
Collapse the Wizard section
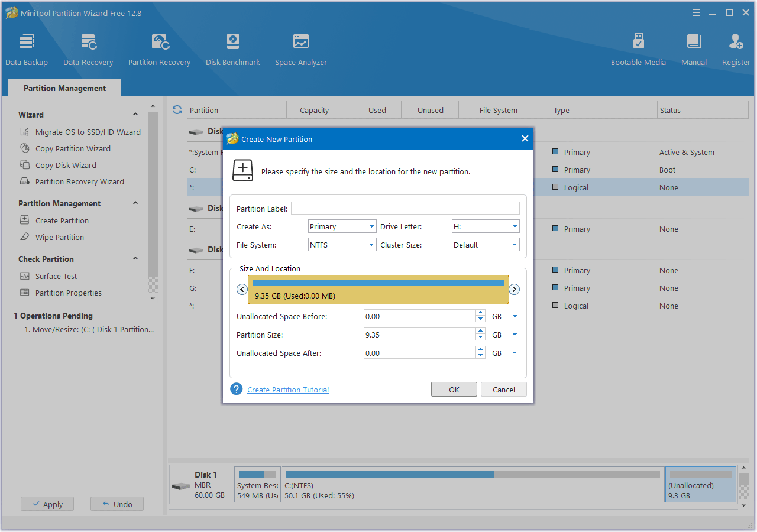pyautogui.click(x=135, y=115)
